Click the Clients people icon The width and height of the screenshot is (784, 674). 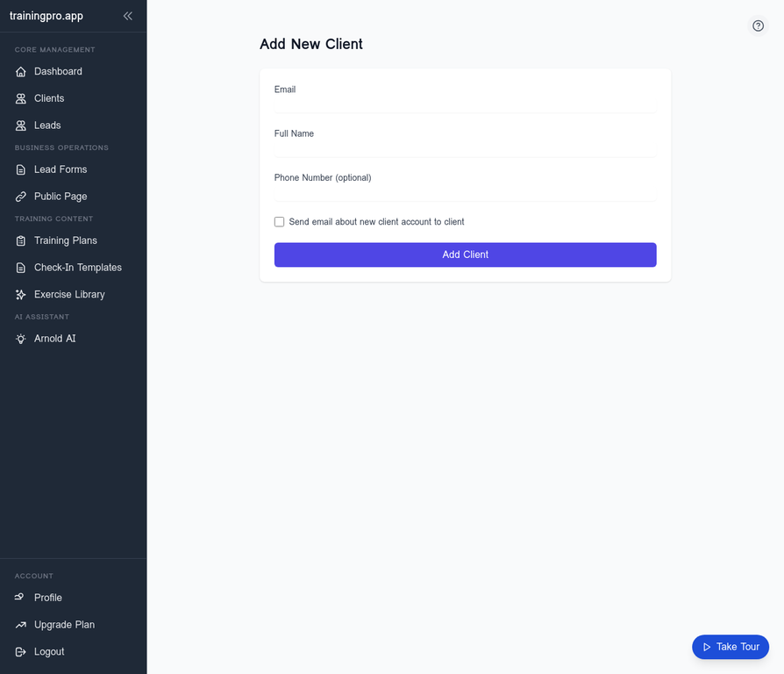click(x=21, y=99)
